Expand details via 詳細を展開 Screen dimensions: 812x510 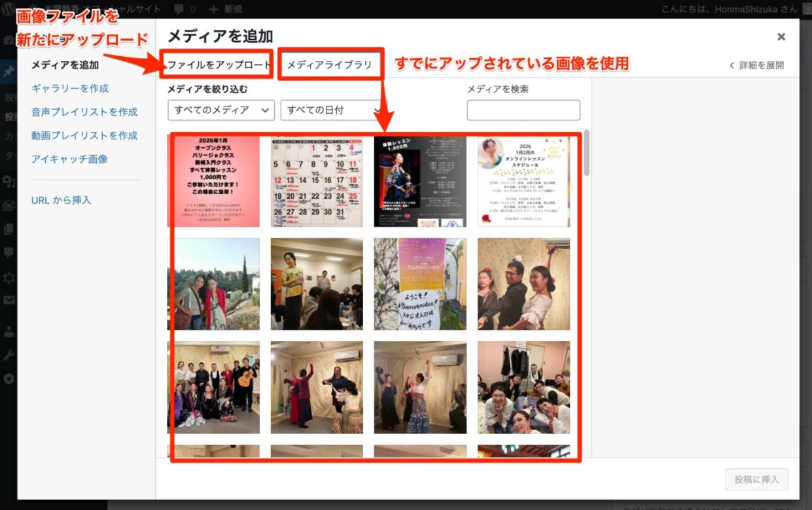pos(756,65)
